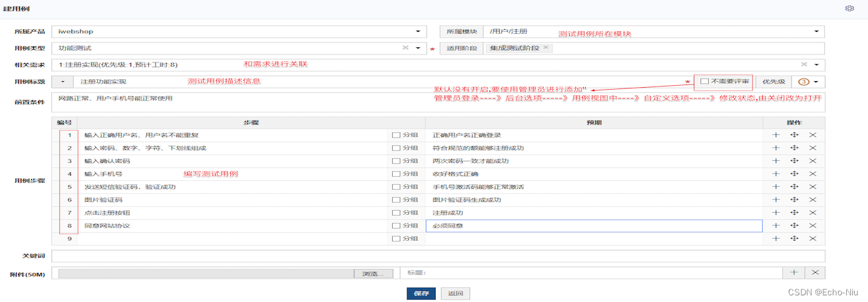Click the move handle of step 5 发送短信验证码
This screenshot has width=868, height=302.
click(x=794, y=187)
